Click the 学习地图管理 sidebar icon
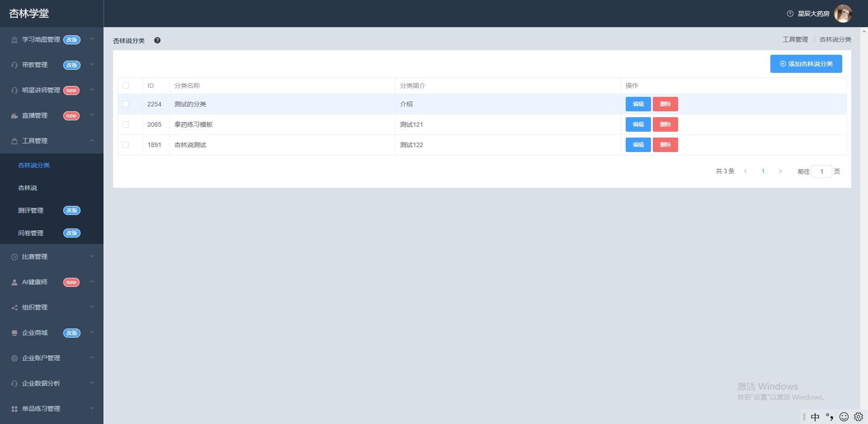 (x=14, y=40)
